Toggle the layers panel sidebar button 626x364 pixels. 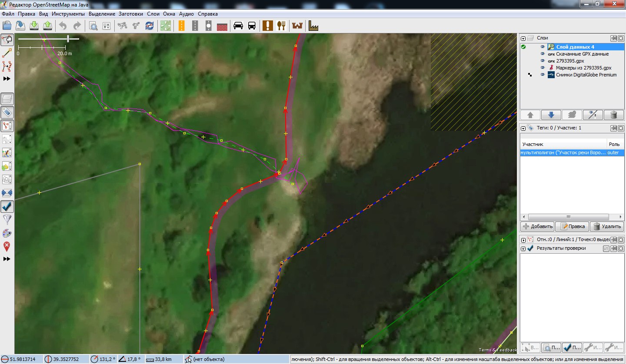coord(7,99)
